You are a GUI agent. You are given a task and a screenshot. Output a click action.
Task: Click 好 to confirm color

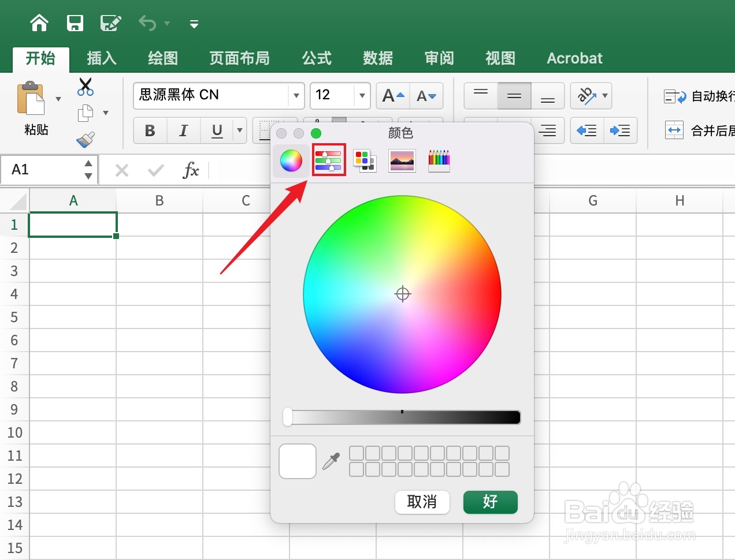(491, 502)
